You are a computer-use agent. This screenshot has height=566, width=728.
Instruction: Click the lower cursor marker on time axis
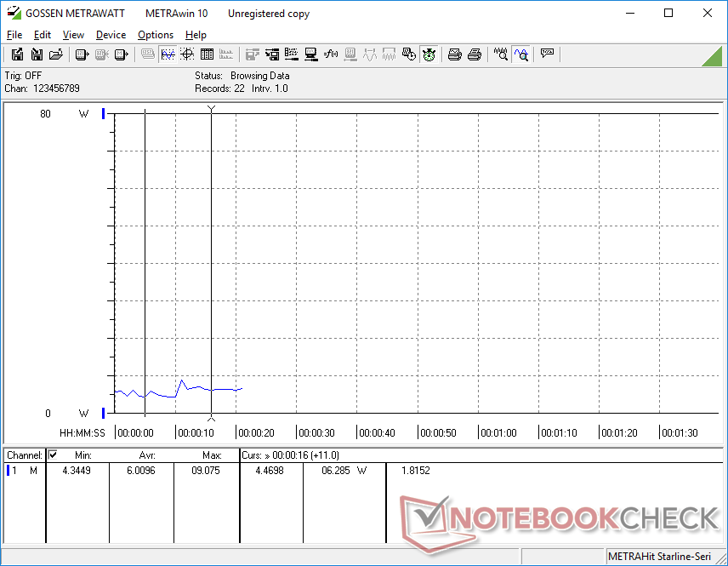[211, 417]
